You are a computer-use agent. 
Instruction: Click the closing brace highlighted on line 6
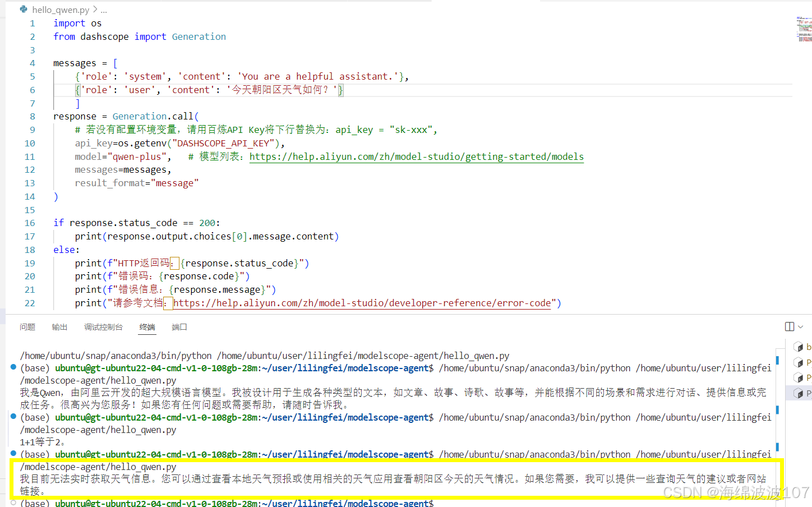point(340,90)
